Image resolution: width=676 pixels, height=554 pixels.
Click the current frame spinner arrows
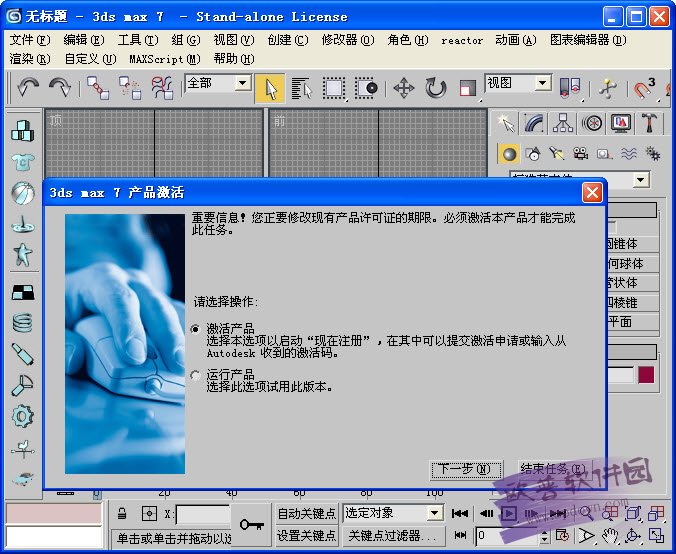(544, 536)
